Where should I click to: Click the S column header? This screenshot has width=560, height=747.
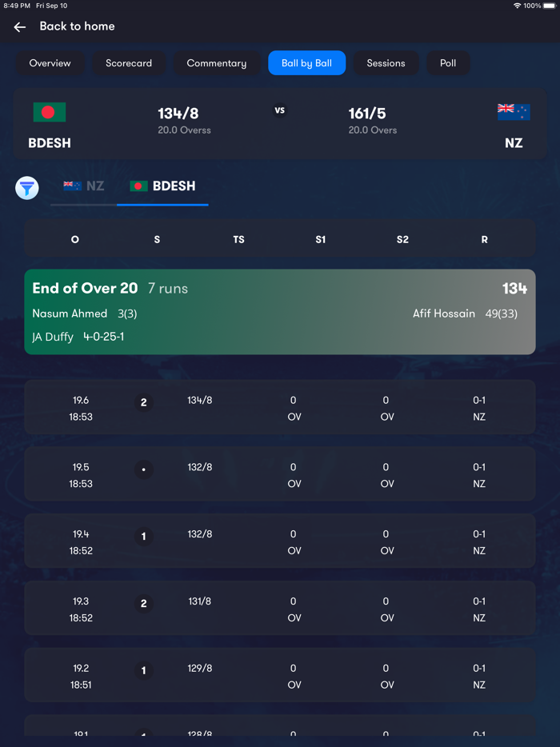[157, 239]
